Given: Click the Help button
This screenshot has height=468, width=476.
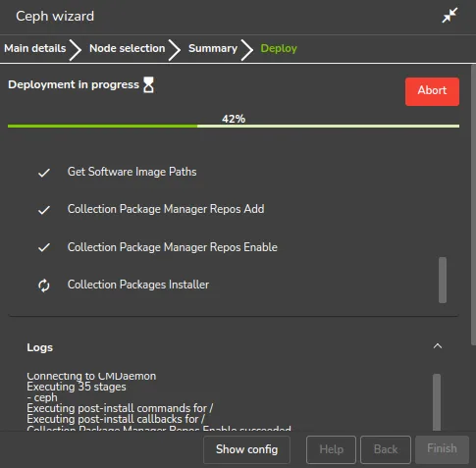Looking at the screenshot, I should [x=331, y=449].
